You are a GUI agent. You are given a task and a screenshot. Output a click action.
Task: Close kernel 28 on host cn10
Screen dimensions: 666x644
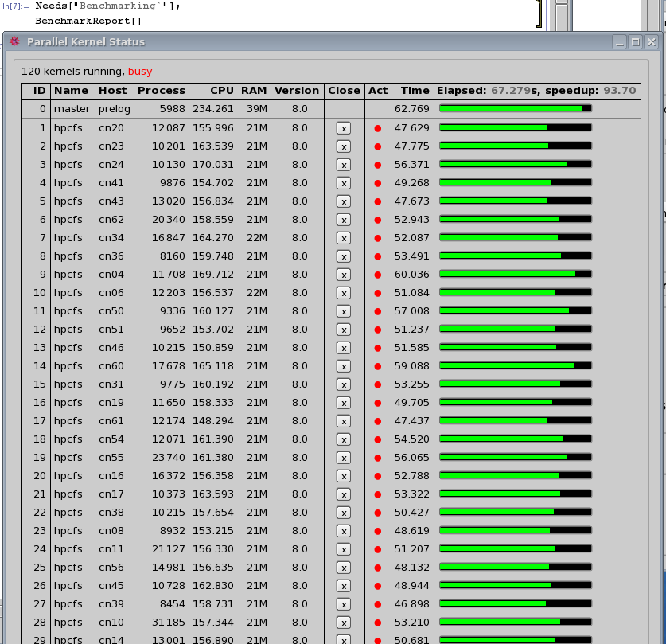[x=344, y=622]
